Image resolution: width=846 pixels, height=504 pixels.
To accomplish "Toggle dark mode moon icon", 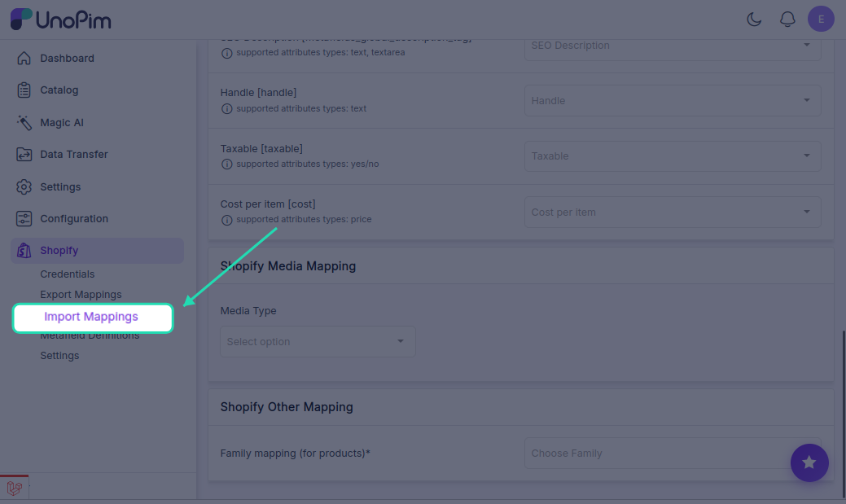I will coord(754,20).
